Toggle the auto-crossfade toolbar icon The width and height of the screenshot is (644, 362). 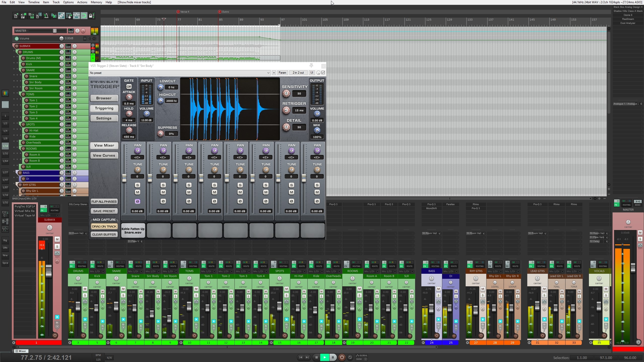pyautogui.click(x=54, y=16)
